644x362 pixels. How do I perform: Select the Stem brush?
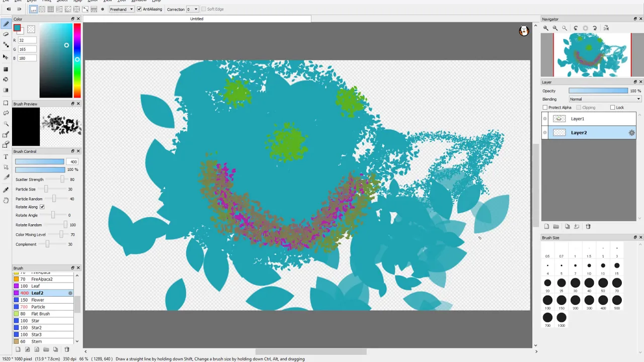pyautogui.click(x=43, y=341)
